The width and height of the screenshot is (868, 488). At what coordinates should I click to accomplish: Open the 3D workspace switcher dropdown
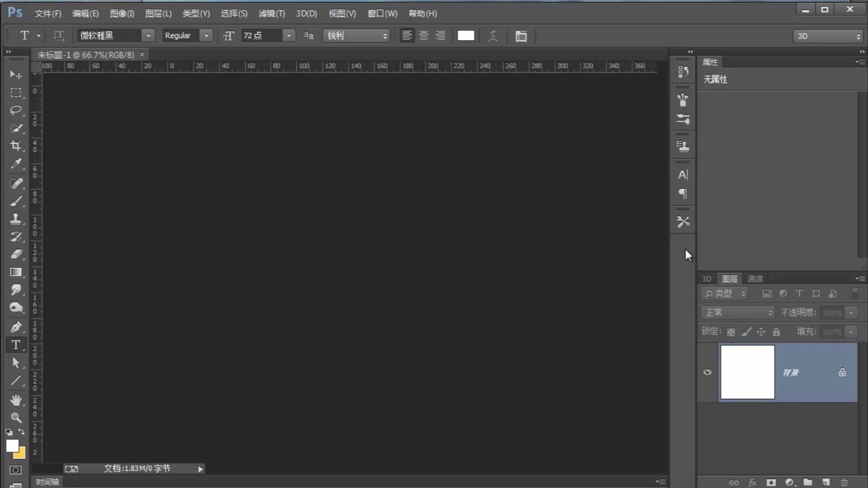828,36
